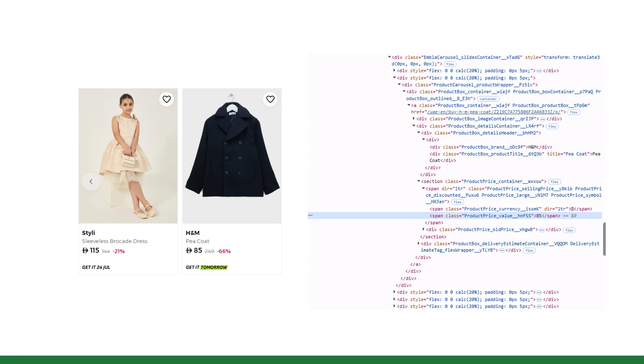This screenshot has width=644, height=364.
Task: Click the Sleeveless Brocade Dress product title
Action: 114,241
